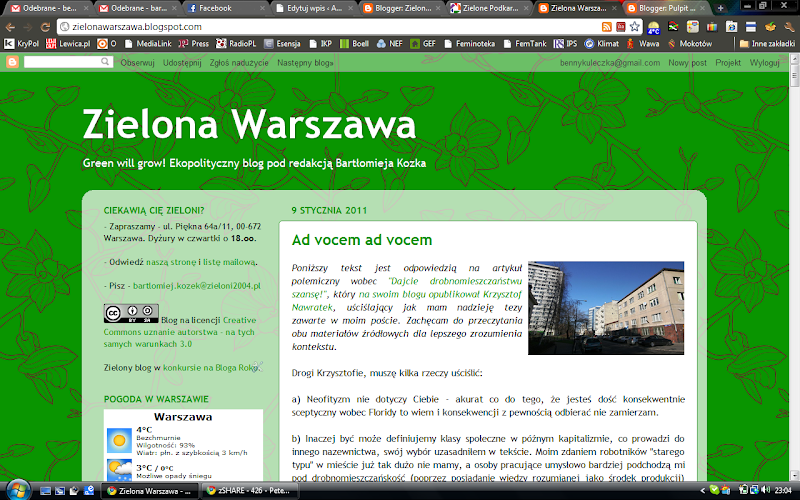Click Obserwuj in Blogger navbar
The width and height of the screenshot is (800, 500).
(137, 63)
